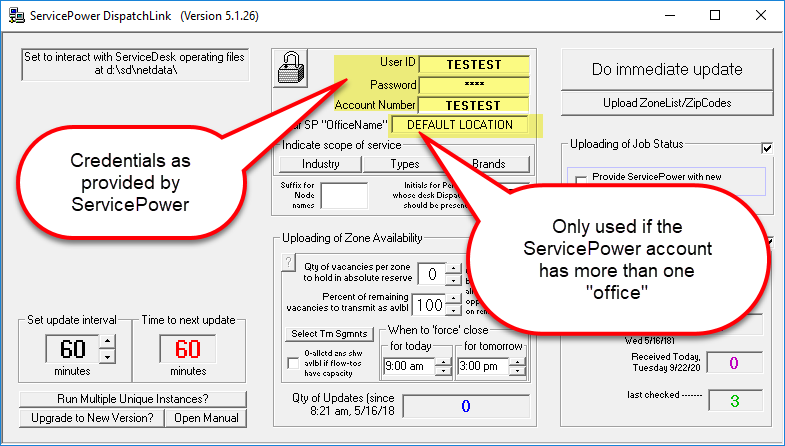Decrease the update interval minutes
The width and height of the screenshot is (785, 446).
click(108, 356)
